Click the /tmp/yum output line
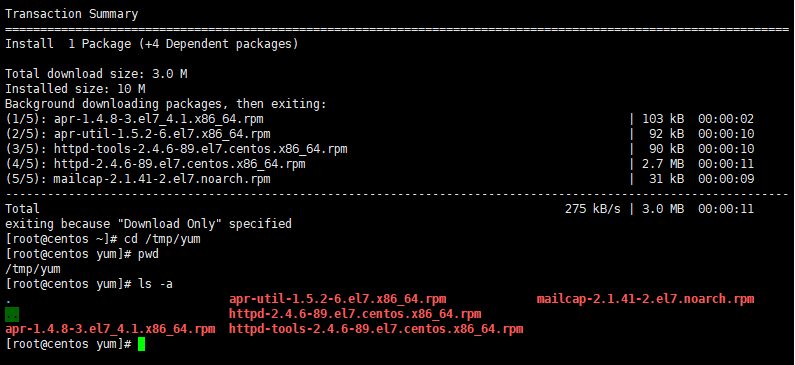Image resolution: width=795 pixels, height=365 pixels. (x=33, y=269)
